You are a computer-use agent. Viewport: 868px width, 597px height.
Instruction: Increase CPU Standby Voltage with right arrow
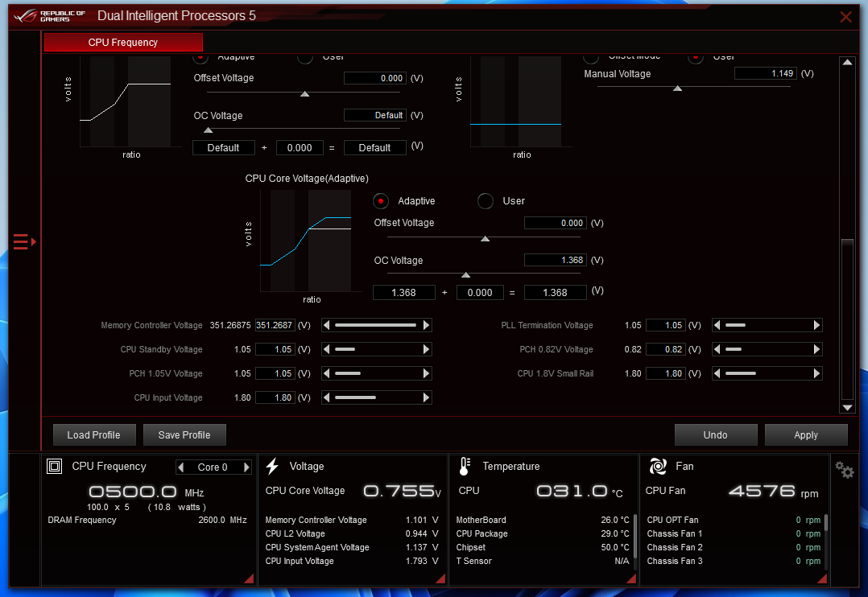click(x=426, y=349)
